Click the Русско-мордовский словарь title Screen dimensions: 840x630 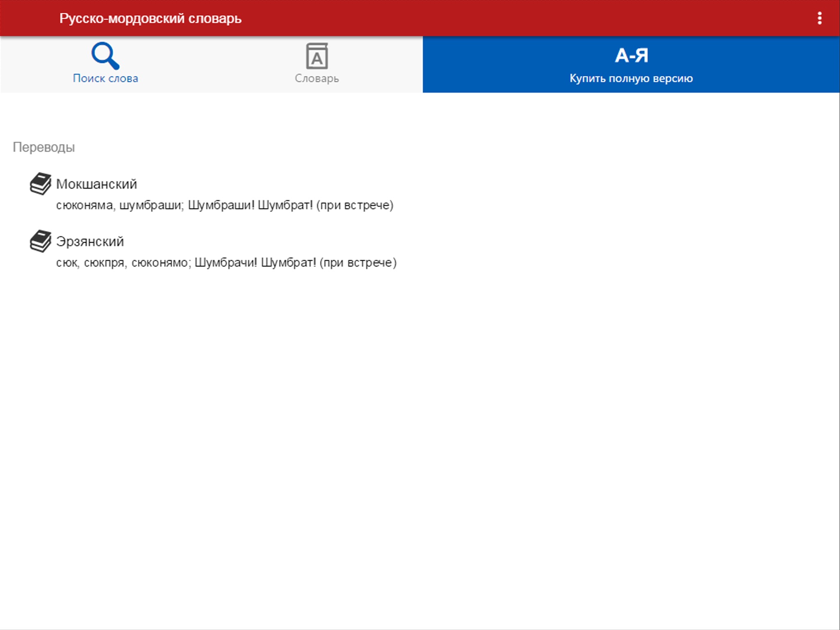(150, 18)
